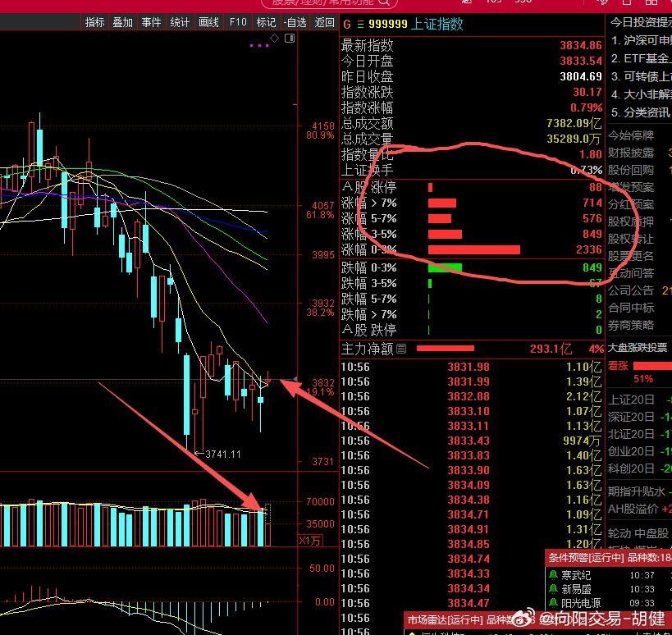The height and width of the screenshot is (635, 672).
Task: Open 财报披露 list
Action: (631, 153)
